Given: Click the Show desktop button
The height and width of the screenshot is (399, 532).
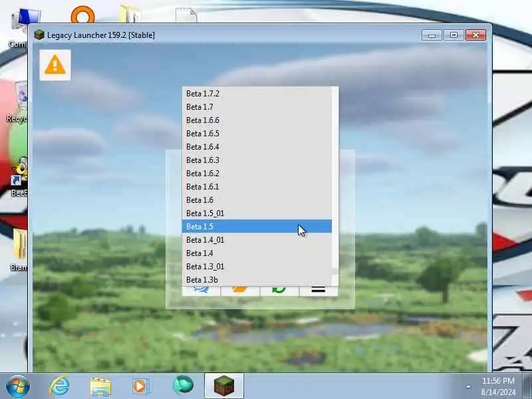Looking at the screenshot, I should [x=528, y=386].
